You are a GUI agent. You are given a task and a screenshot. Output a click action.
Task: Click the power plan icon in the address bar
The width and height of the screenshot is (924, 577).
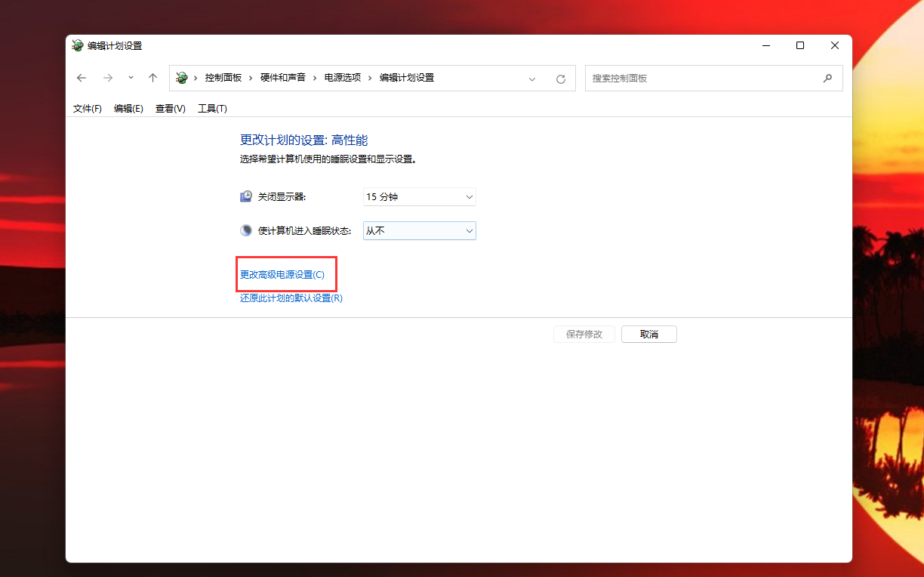coord(181,77)
